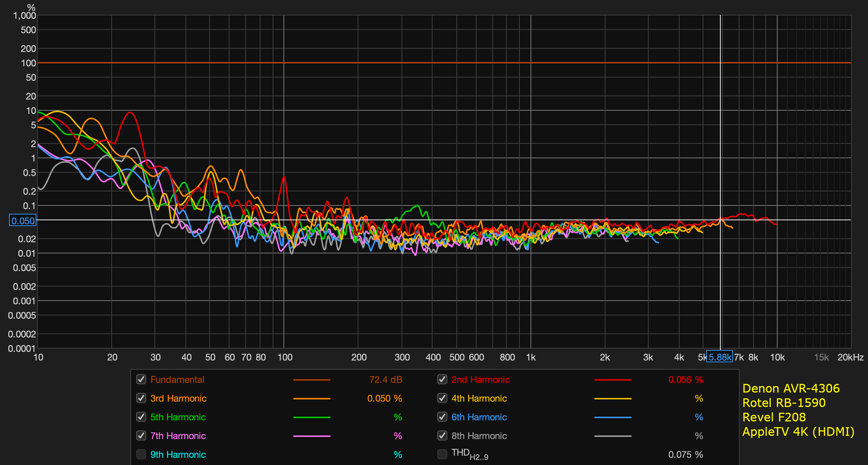Click the 10k frequency axis label

(777, 357)
